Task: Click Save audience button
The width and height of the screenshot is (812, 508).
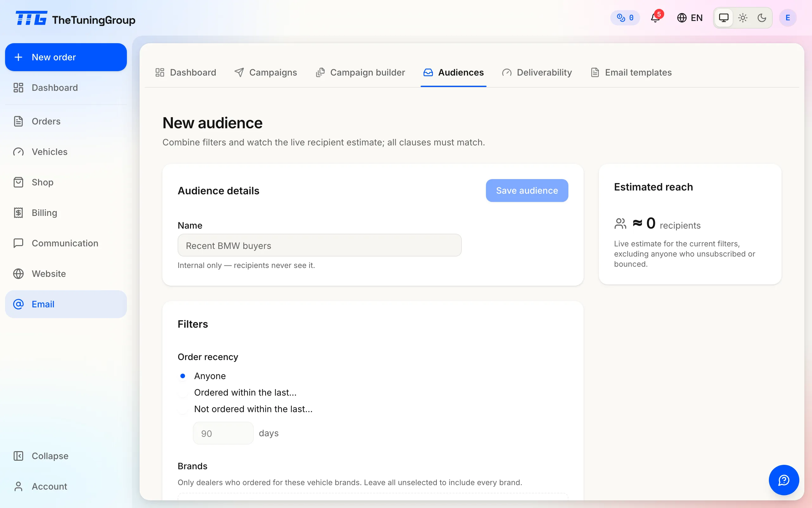Action: [x=527, y=190]
